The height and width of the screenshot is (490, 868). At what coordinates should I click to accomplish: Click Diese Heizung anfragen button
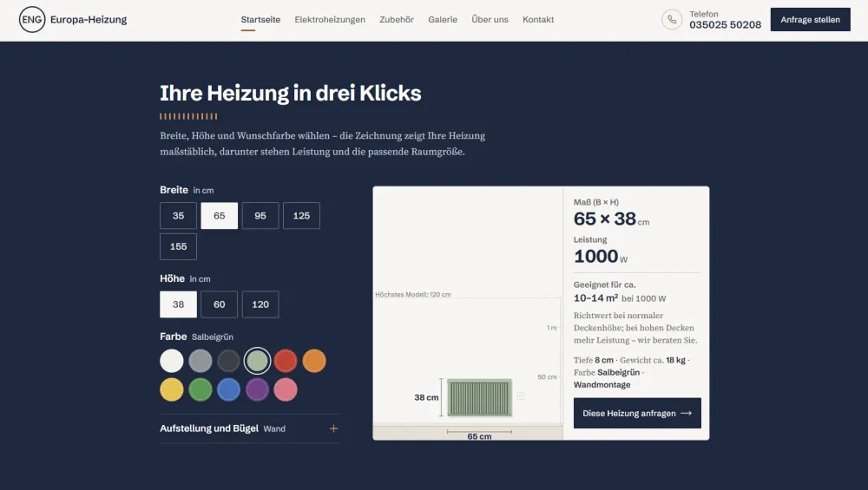pyautogui.click(x=637, y=413)
